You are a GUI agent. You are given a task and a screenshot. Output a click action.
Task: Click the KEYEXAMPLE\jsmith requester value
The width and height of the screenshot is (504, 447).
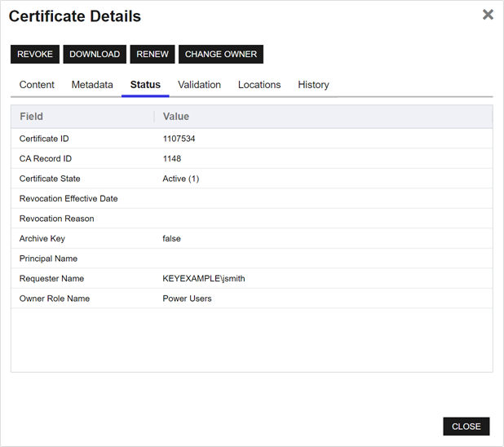tap(204, 279)
